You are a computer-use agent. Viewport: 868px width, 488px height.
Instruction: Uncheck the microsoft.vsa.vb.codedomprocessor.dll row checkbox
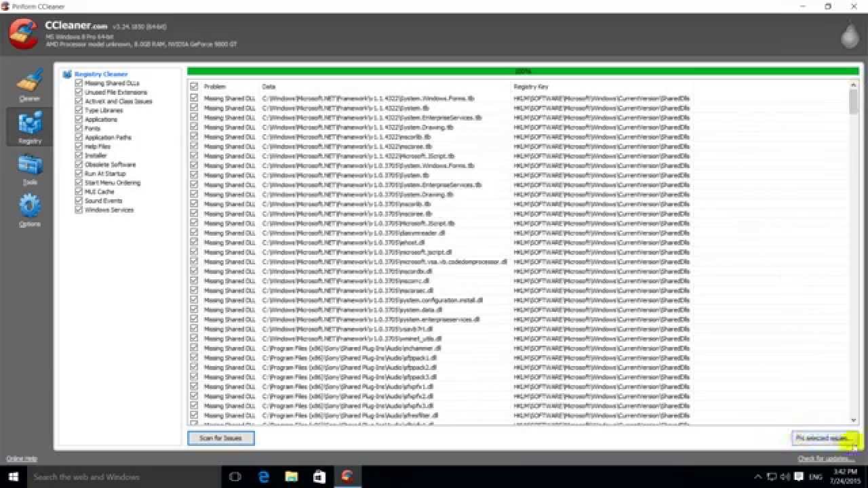click(x=194, y=262)
